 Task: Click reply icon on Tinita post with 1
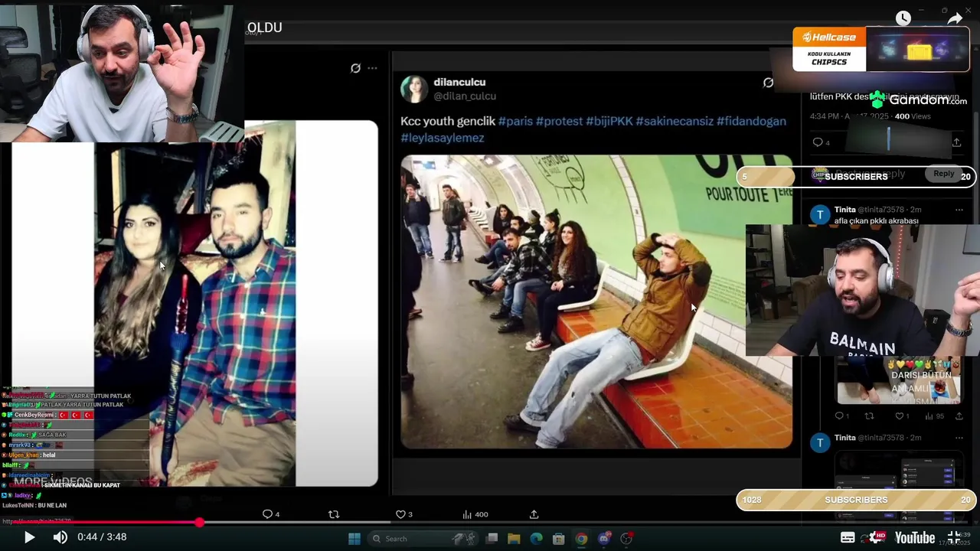click(x=841, y=416)
